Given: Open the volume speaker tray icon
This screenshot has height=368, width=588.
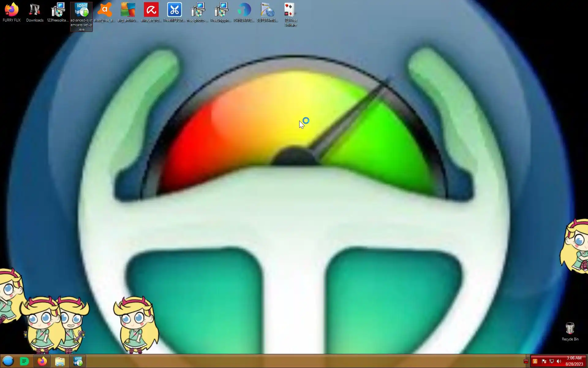Looking at the screenshot, I should (x=559, y=361).
